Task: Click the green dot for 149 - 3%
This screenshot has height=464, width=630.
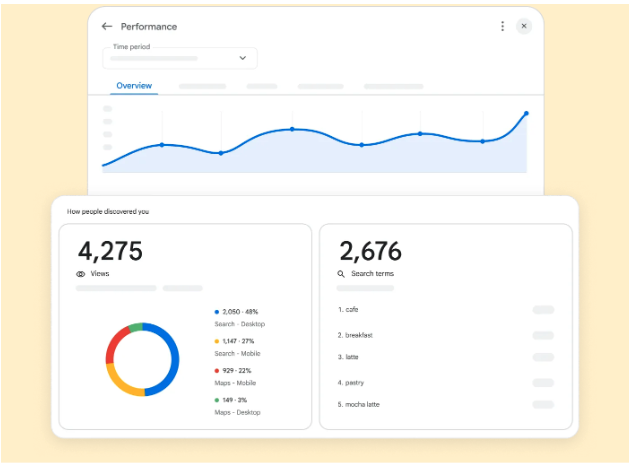Action: (217, 400)
